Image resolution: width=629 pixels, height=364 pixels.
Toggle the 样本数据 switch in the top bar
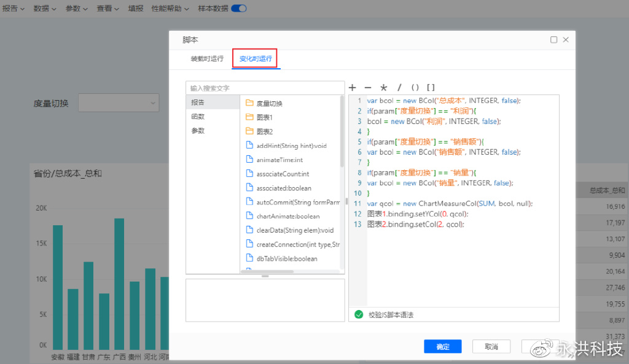tap(238, 9)
